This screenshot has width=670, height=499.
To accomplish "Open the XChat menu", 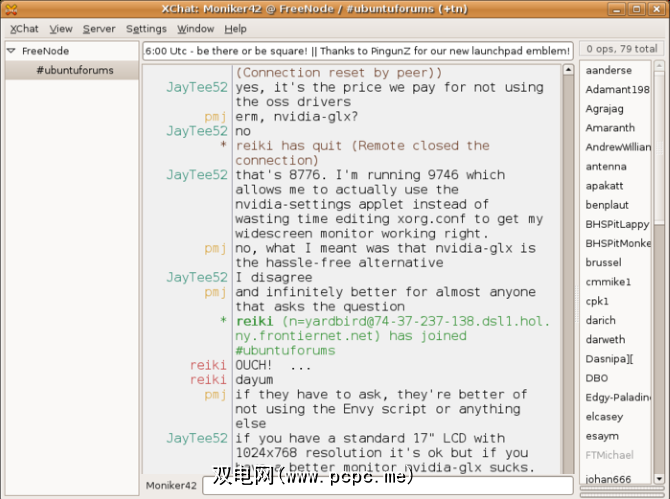I will click(x=24, y=29).
